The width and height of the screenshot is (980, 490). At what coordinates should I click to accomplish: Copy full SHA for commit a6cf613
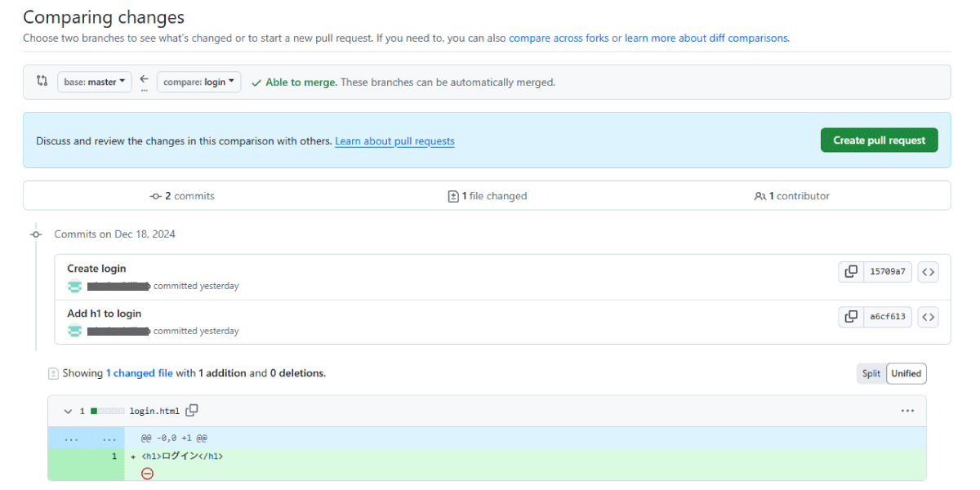click(851, 317)
